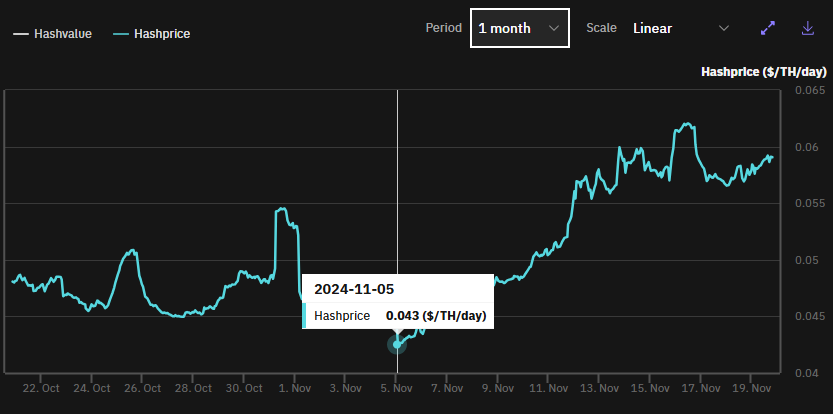Click the 0.065 y-axis tick label

(x=809, y=91)
